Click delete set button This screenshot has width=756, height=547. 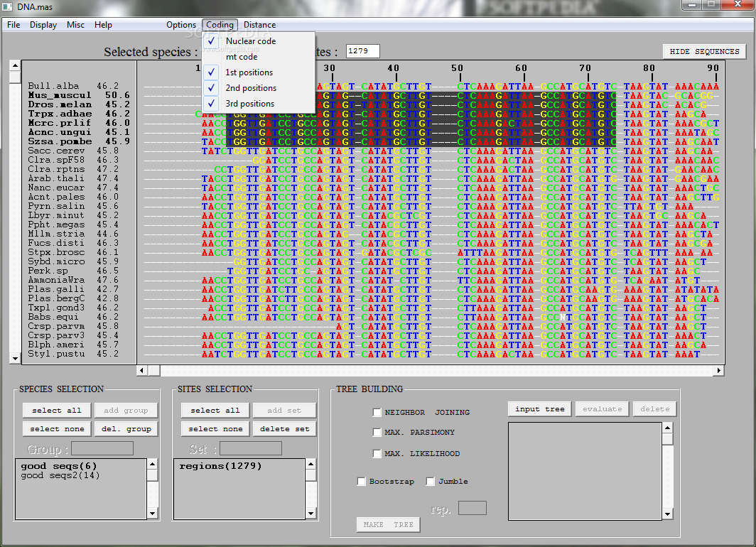[x=284, y=428]
